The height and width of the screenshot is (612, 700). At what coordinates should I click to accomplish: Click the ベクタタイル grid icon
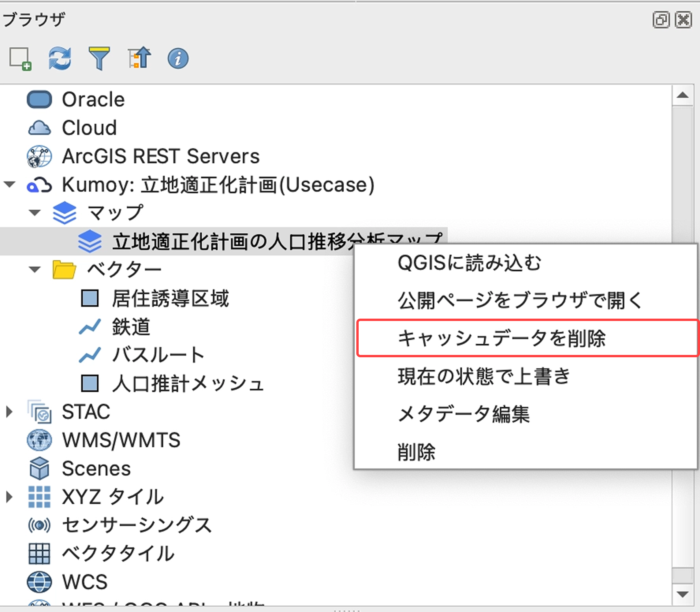pyautogui.click(x=39, y=554)
